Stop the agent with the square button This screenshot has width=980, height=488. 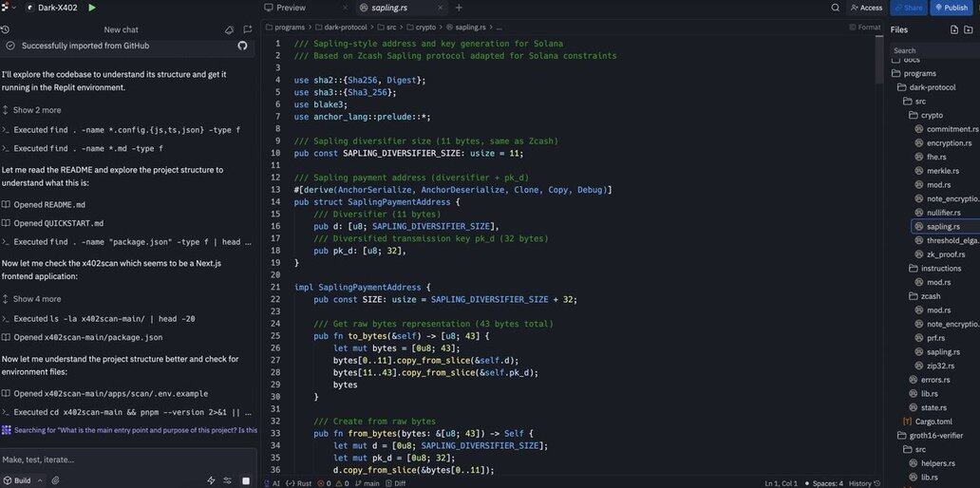(246, 480)
